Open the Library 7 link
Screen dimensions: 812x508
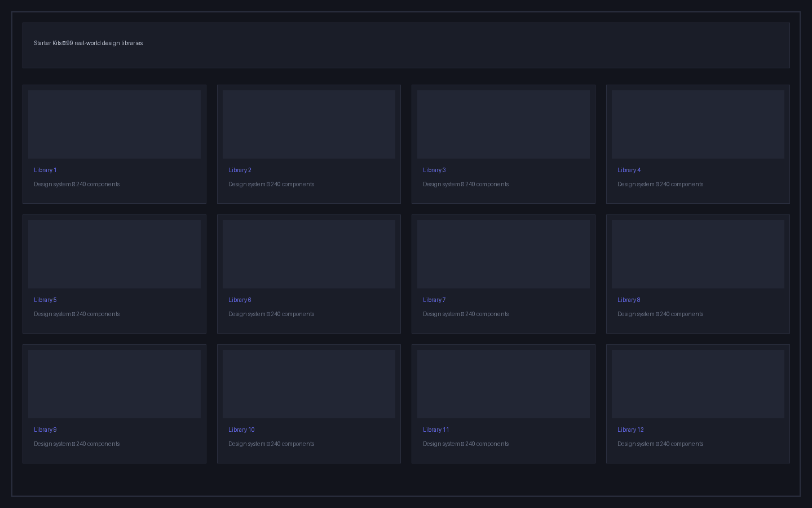434,300
